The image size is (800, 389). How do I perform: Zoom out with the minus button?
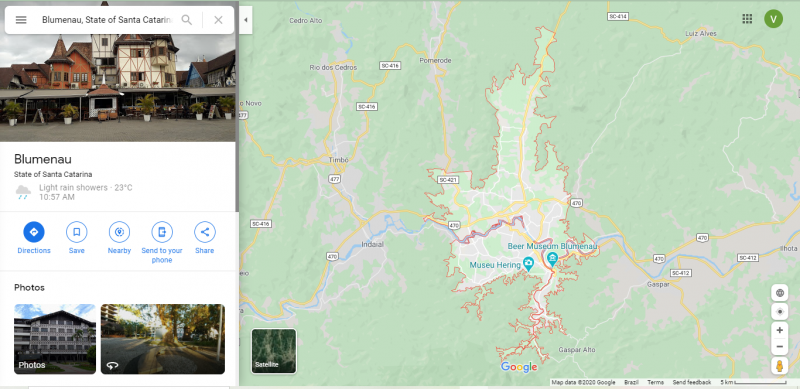779,347
